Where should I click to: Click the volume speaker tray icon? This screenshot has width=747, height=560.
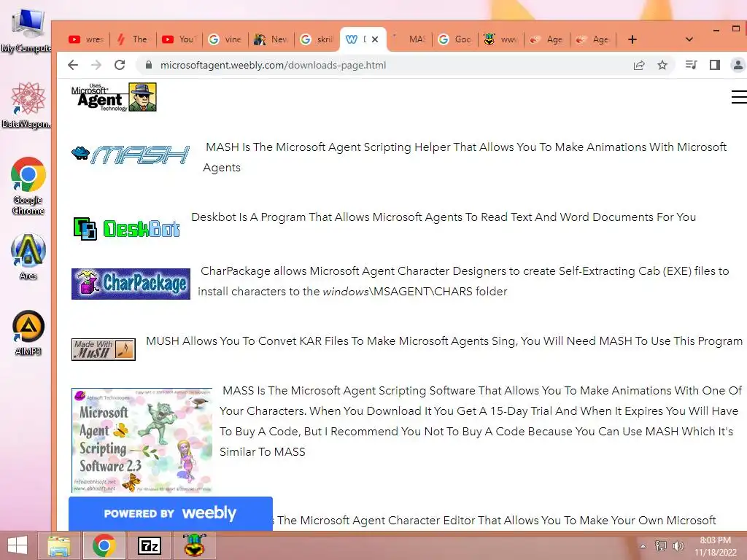tap(678, 546)
